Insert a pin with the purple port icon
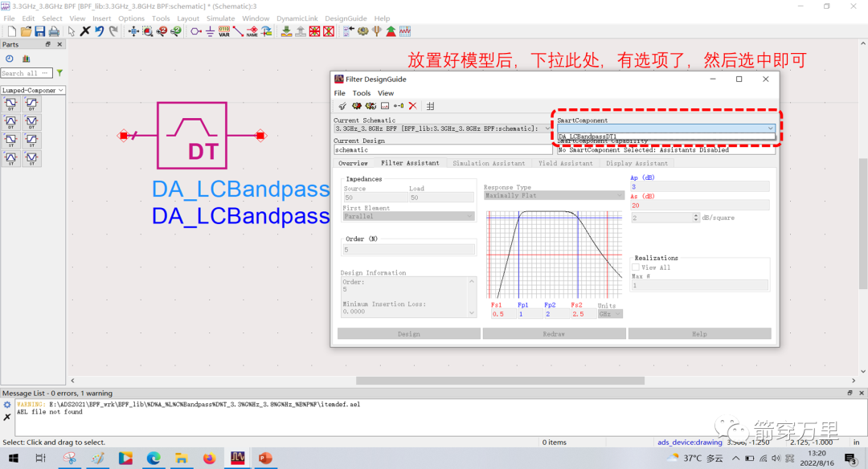Screen dimensions: 868x469 click(x=196, y=31)
